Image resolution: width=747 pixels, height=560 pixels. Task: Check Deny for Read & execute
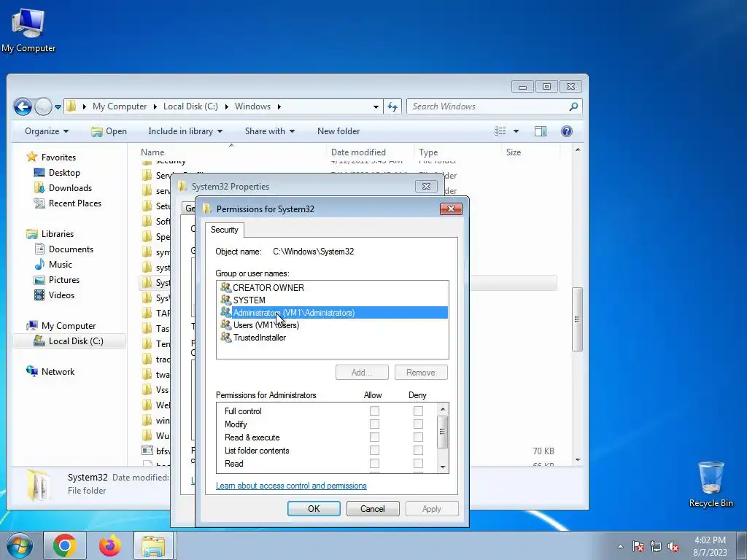pyautogui.click(x=418, y=437)
